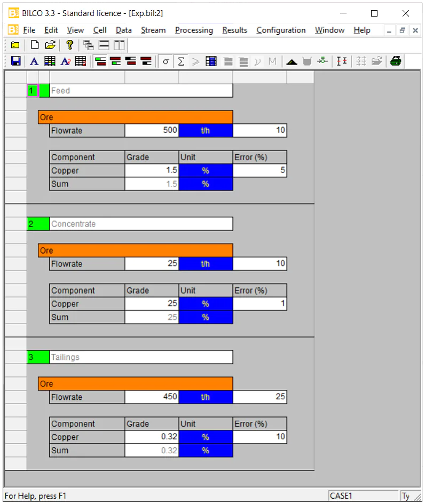The image size is (425, 504).
Task: Click Tailings flowrate error value 25
Action: (x=260, y=397)
